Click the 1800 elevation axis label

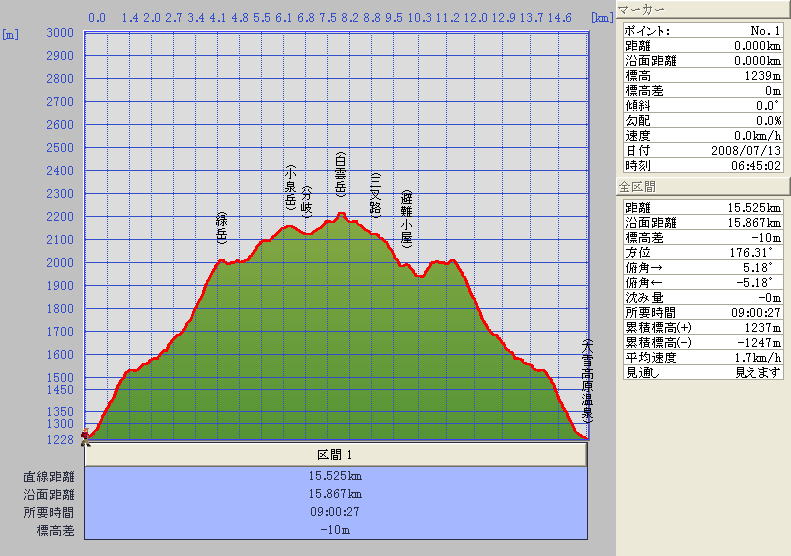60,309
